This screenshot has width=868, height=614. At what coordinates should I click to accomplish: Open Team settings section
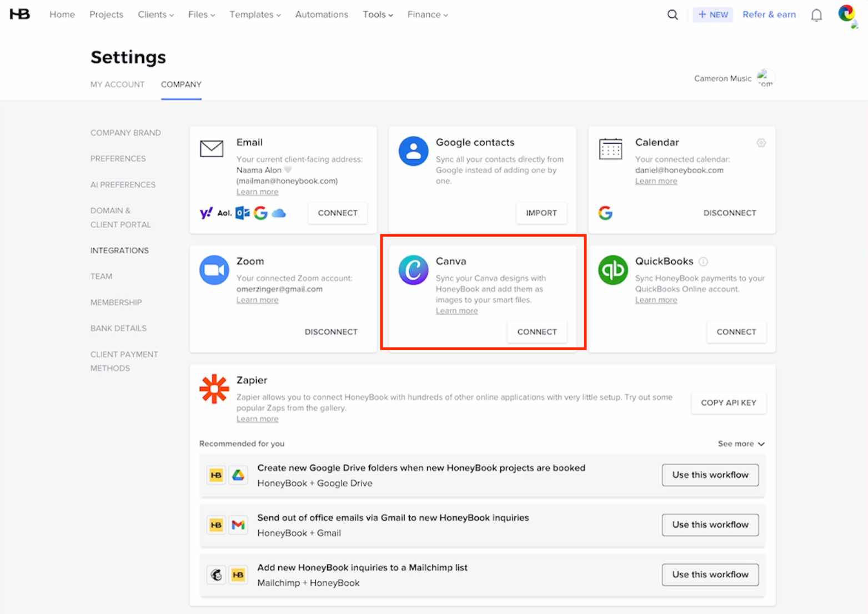101,276
